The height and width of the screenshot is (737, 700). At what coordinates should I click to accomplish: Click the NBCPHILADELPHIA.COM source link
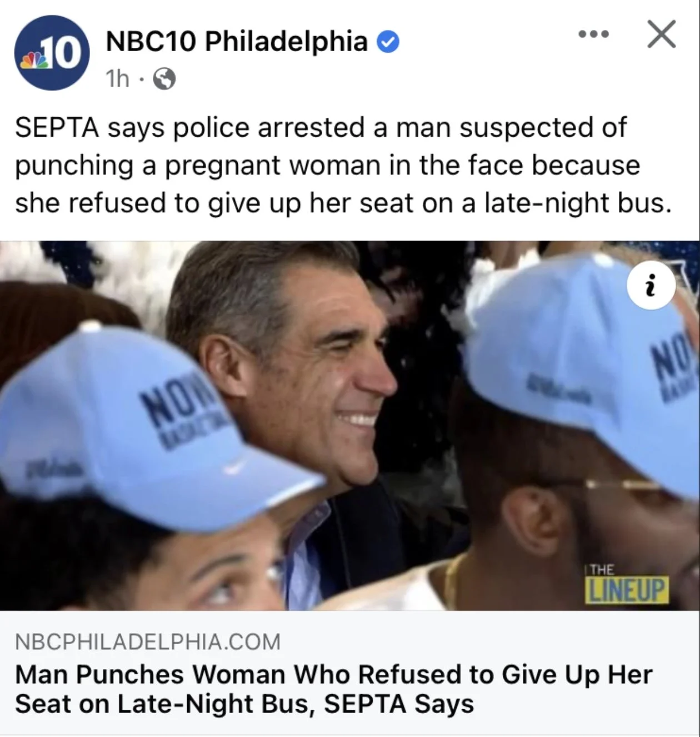click(148, 642)
